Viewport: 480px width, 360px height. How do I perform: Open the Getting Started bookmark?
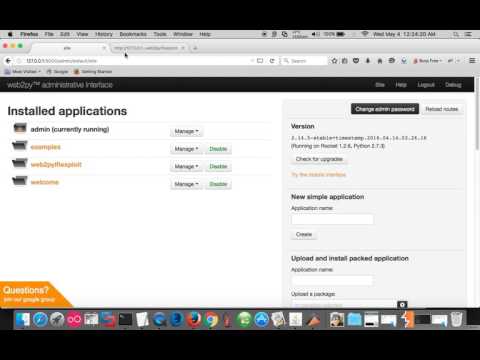tap(93, 72)
